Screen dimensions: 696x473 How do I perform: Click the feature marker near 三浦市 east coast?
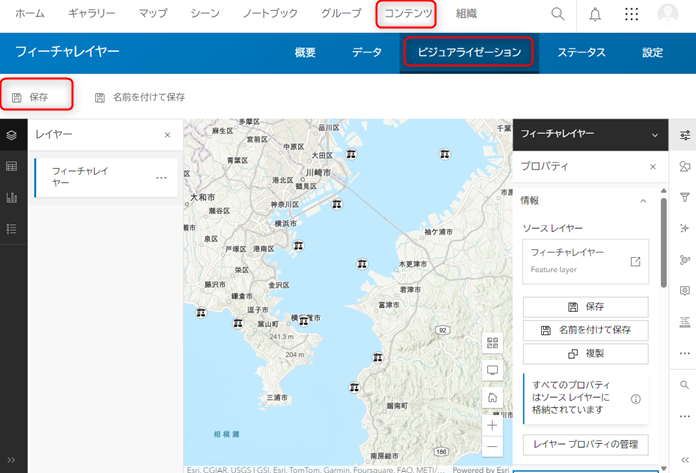[x=354, y=387]
